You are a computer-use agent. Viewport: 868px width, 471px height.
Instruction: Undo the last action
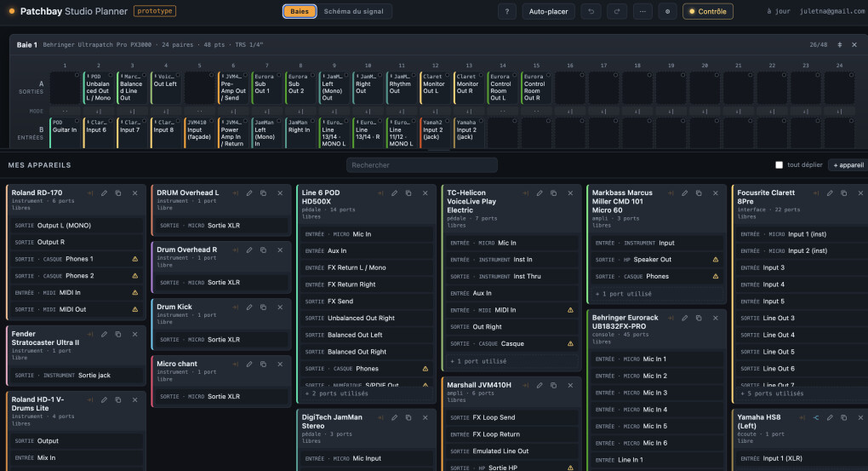pyautogui.click(x=591, y=12)
